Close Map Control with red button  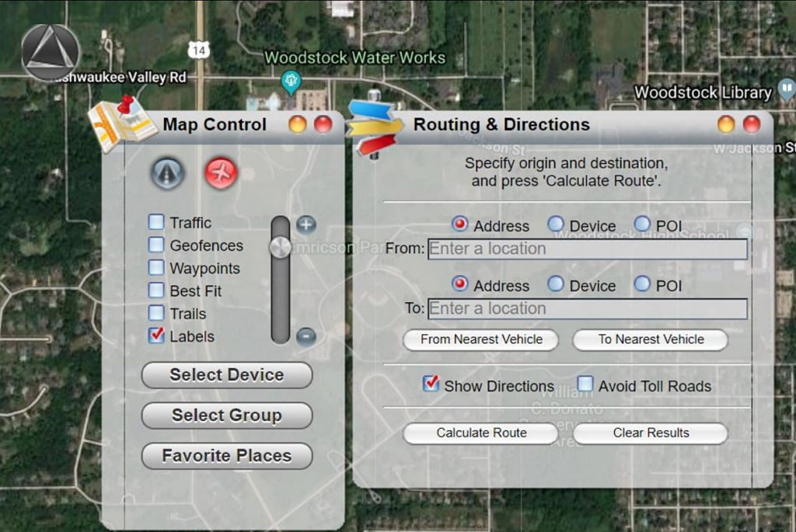(x=323, y=124)
